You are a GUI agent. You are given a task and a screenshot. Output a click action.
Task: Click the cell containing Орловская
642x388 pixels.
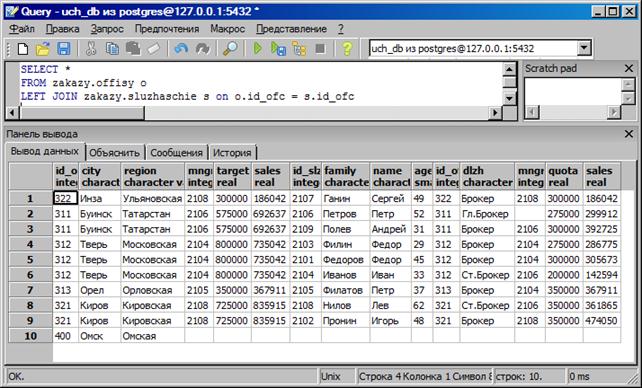click(152, 290)
